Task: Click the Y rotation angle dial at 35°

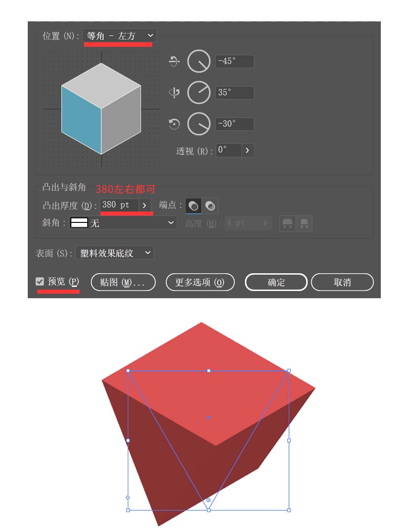Action: pos(199,93)
